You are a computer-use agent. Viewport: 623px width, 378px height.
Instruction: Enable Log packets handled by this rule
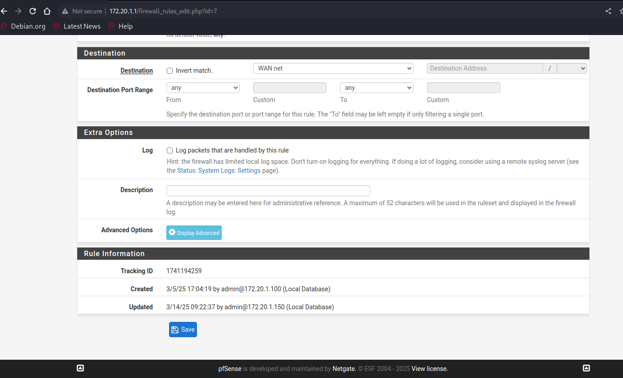pyautogui.click(x=170, y=150)
